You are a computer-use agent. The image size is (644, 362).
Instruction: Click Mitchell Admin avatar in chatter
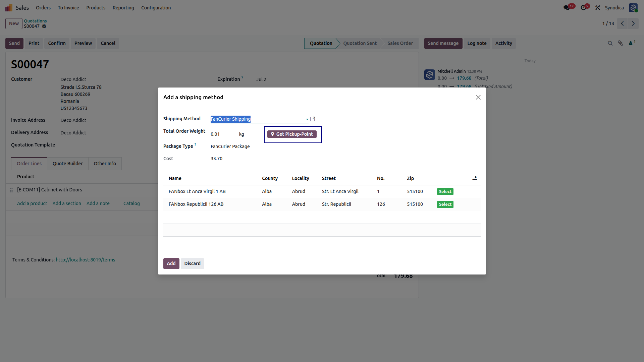pos(430,74)
